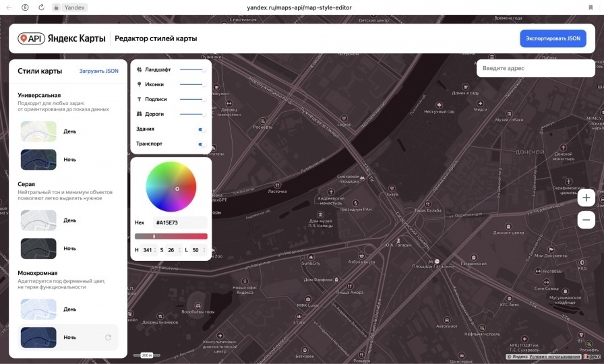The image size is (604, 364).
Task: Click the Введите адрес search field
Action: pyautogui.click(x=536, y=68)
